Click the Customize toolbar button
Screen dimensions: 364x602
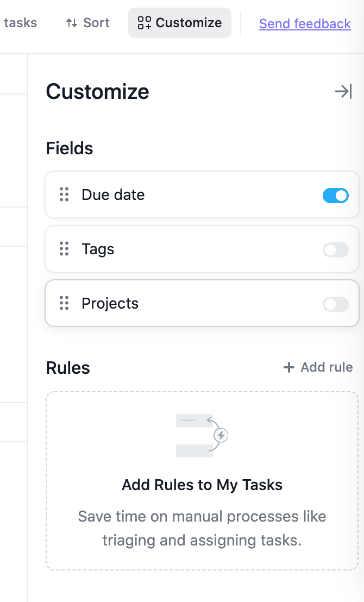(180, 23)
